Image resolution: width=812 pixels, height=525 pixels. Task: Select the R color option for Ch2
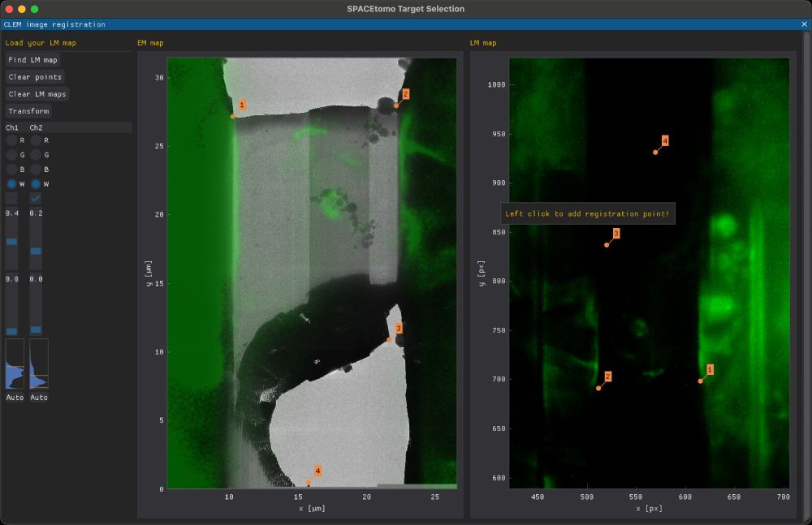point(36,140)
